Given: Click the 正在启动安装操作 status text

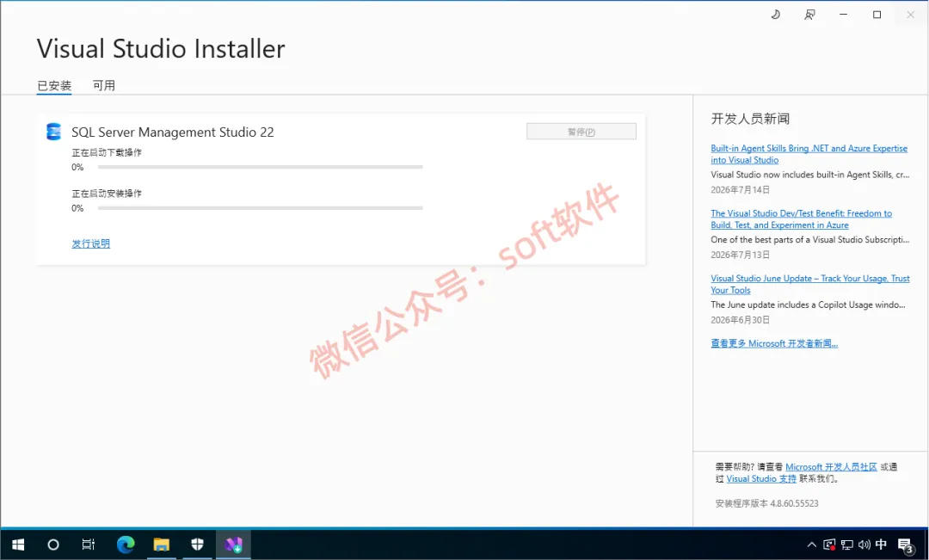Looking at the screenshot, I should pos(107,194).
